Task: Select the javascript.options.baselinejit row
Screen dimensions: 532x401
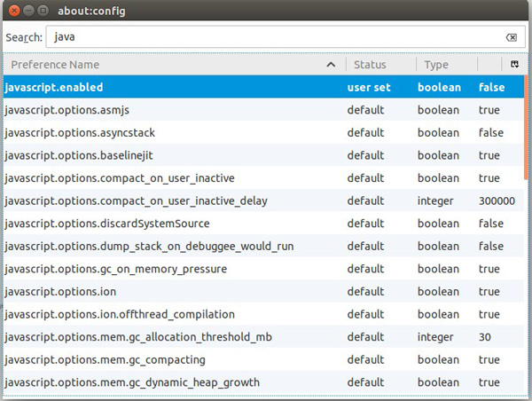Action: coord(263,155)
